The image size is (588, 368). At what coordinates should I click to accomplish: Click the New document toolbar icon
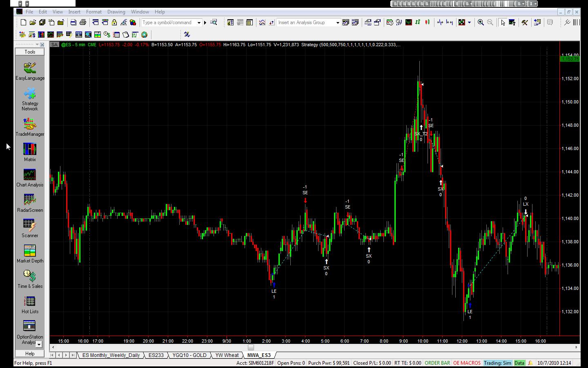click(24, 22)
